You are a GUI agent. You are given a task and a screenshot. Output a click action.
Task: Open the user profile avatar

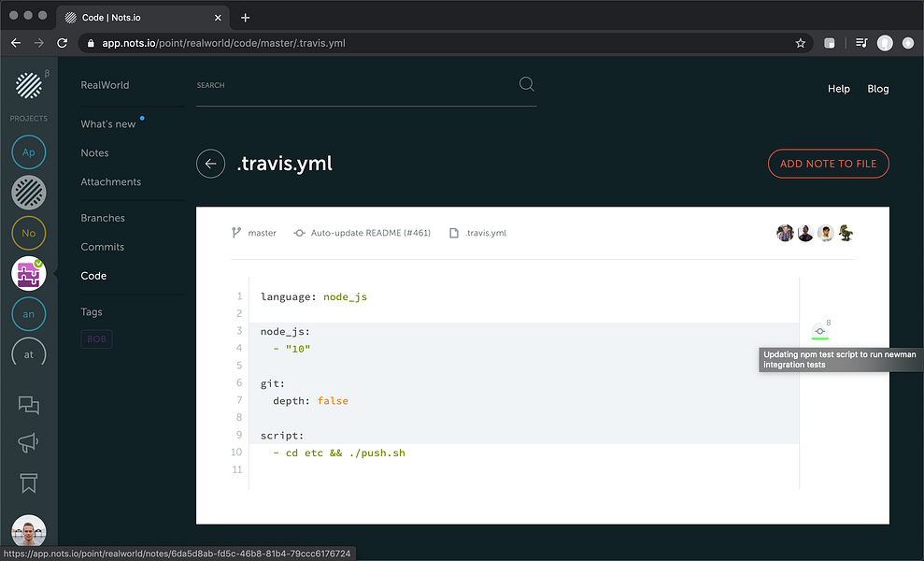28,530
